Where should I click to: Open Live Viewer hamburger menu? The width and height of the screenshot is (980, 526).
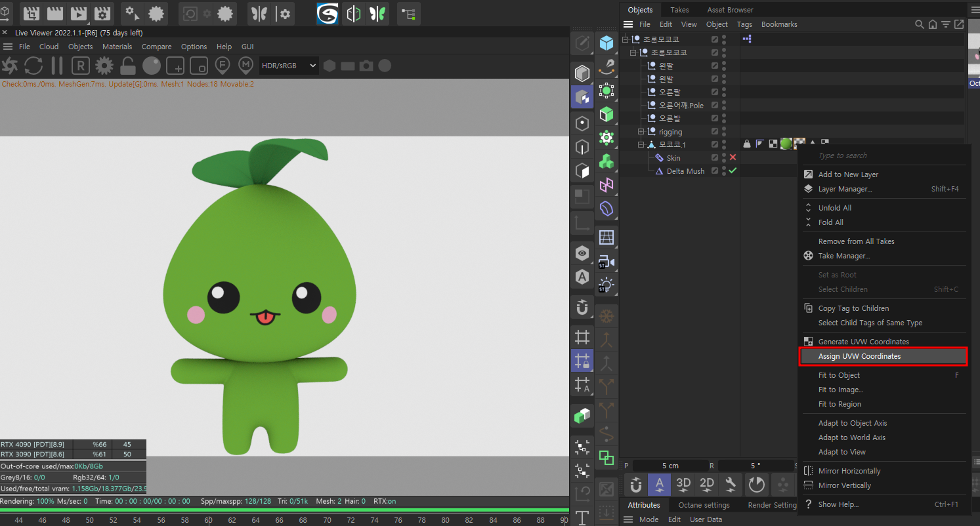coord(8,47)
